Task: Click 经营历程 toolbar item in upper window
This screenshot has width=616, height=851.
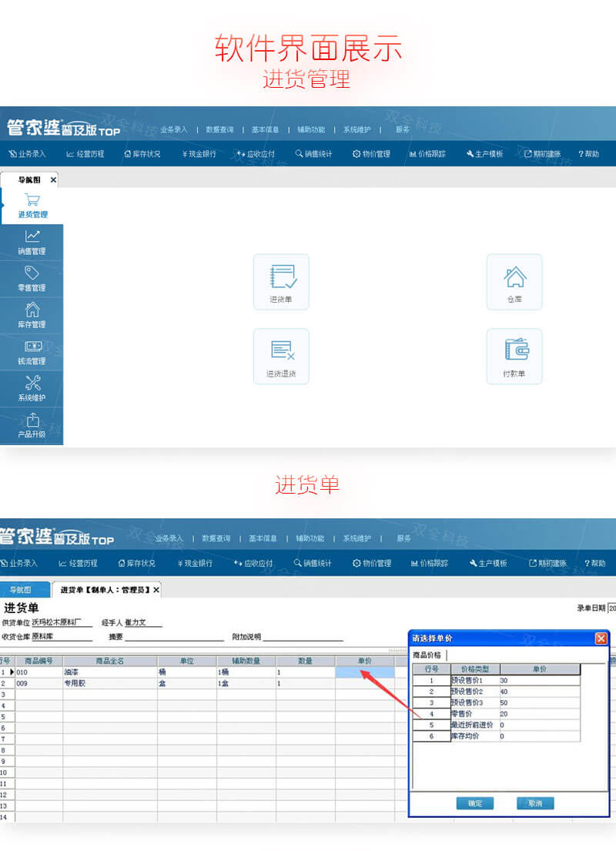Action: (85, 154)
